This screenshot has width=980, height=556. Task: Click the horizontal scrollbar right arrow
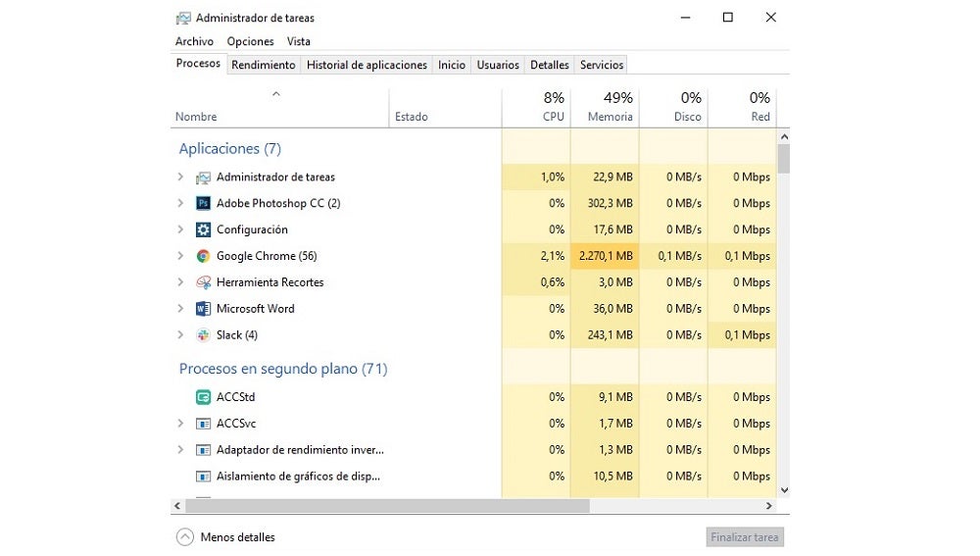[x=768, y=505]
